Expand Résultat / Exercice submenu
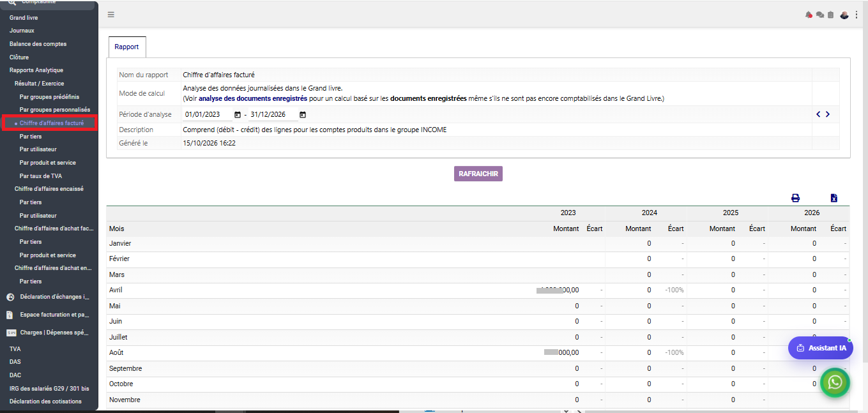Image resolution: width=868 pixels, height=413 pixels. point(39,84)
